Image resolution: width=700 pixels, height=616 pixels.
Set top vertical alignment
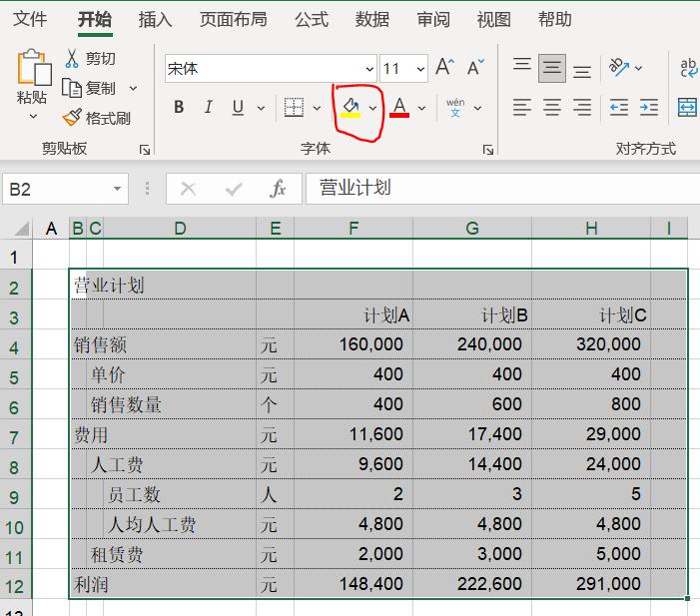click(x=522, y=64)
